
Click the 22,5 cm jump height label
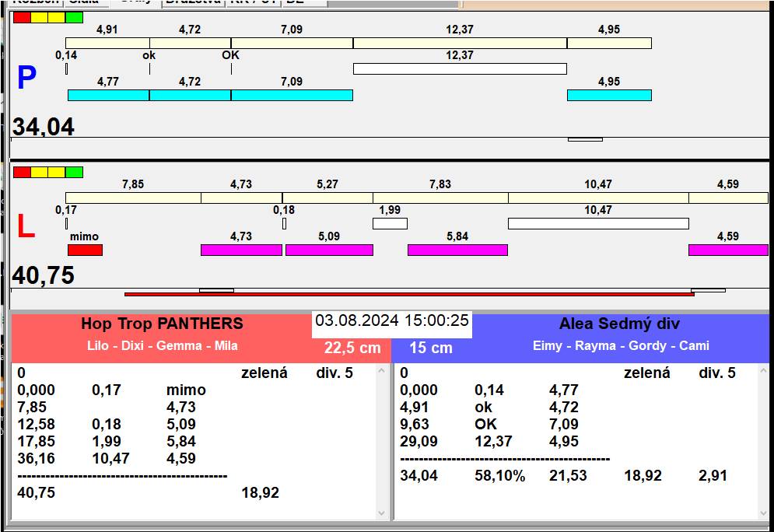click(352, 348)
